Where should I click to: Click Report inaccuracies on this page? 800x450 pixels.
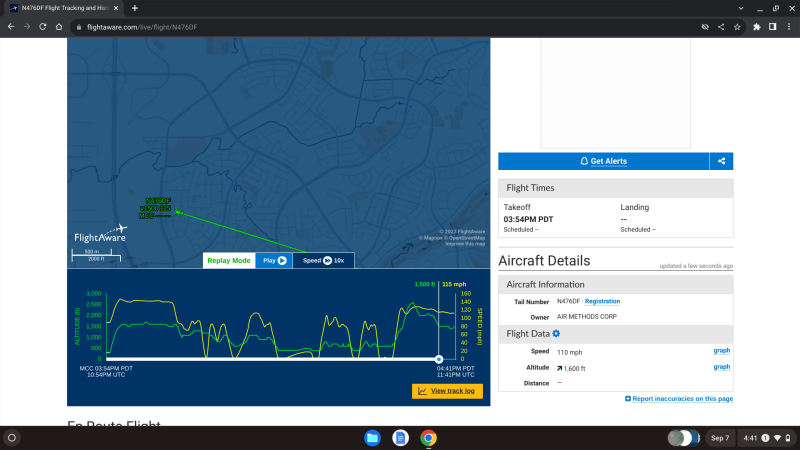(x=679, y=399)
